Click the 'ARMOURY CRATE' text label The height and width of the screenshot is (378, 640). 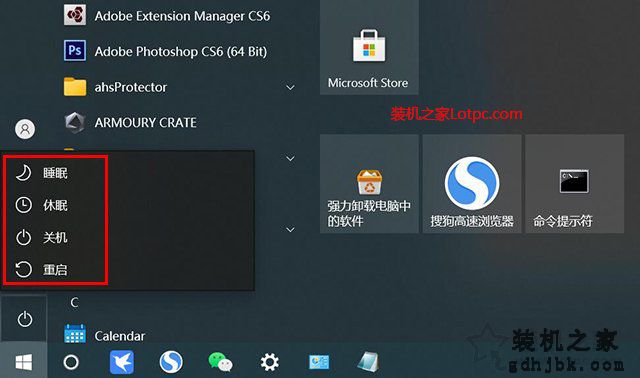pyautogui.click(x=145, y=122)
